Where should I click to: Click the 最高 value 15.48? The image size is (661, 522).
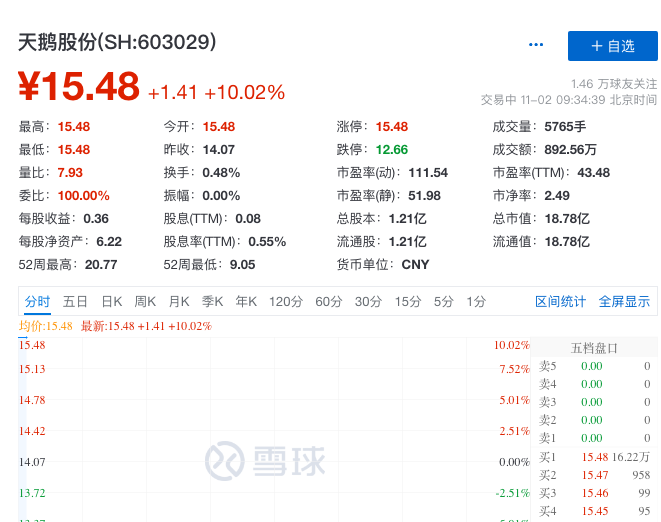click(x=74, y=126)
